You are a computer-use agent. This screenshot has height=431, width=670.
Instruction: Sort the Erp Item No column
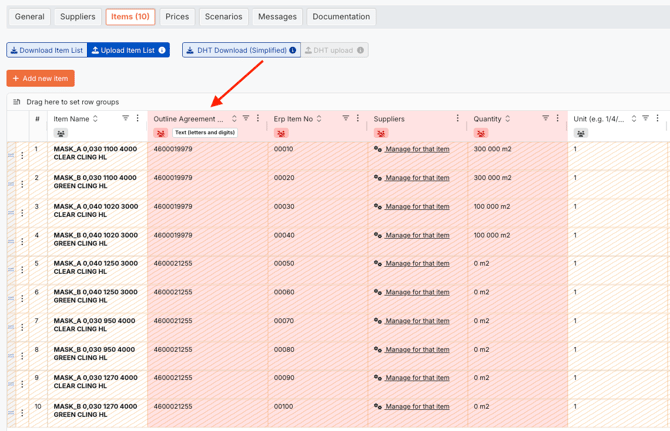319,119
